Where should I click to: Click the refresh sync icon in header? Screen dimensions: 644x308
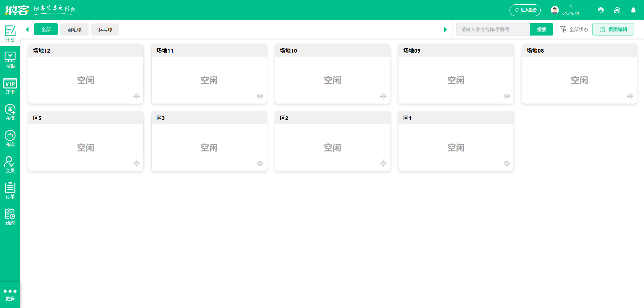[x=617, y=10]
